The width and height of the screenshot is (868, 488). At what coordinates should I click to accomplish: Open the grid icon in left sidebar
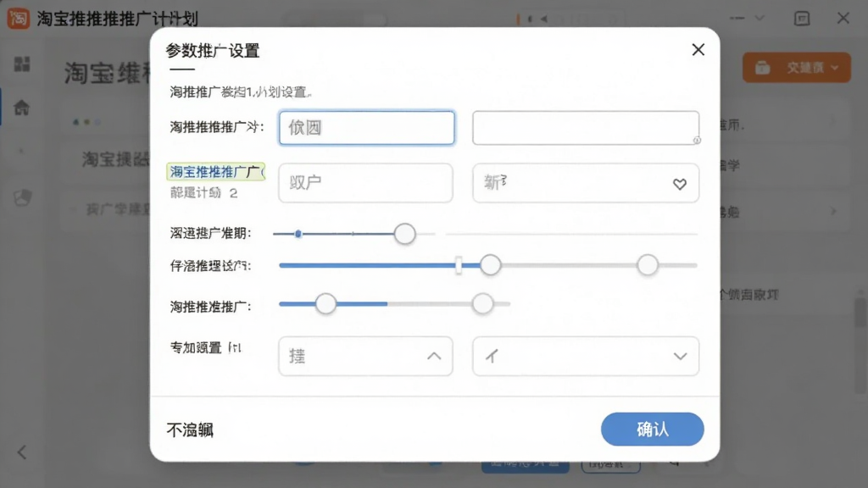tap(22, 64)
